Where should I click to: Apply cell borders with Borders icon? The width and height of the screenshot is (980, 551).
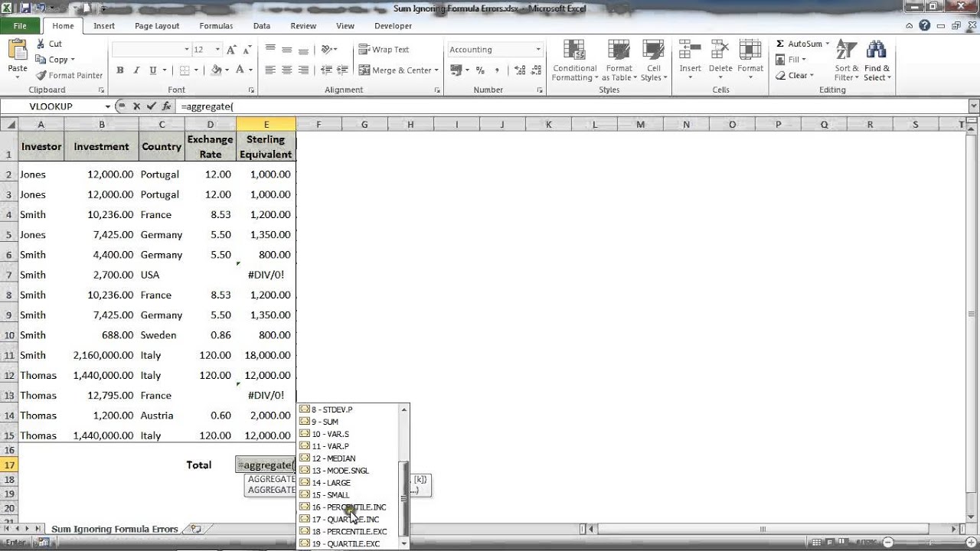point(184,70)
